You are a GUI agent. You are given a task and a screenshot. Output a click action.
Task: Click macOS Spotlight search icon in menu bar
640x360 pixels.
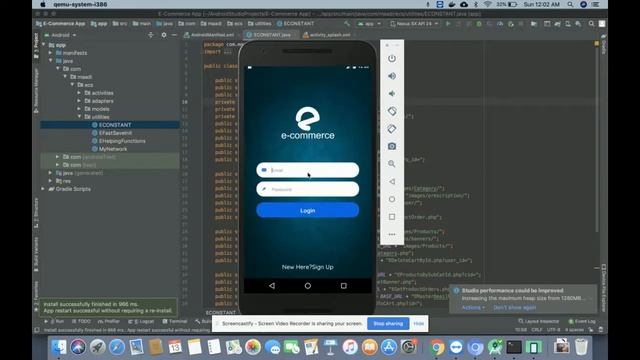570,4
